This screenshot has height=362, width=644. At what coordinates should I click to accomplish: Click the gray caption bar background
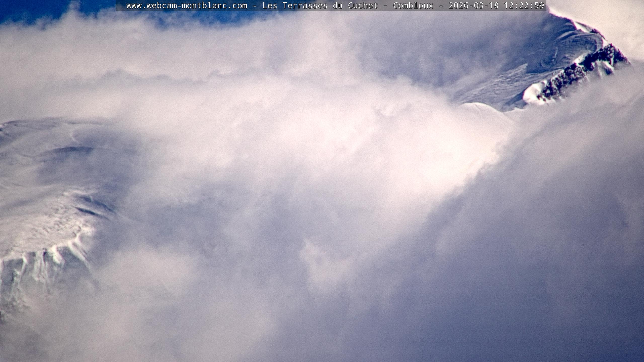coord(121,6)
